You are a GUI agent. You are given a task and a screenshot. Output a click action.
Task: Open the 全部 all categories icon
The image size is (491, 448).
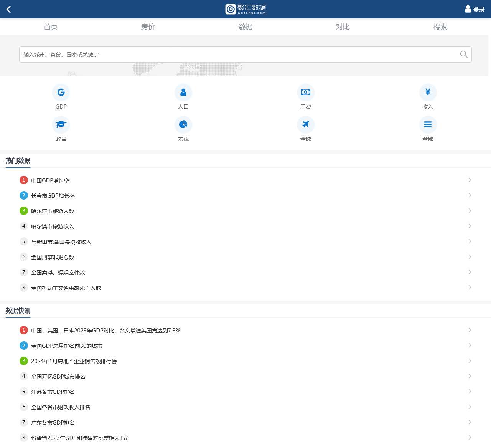(x=428, y=125)
